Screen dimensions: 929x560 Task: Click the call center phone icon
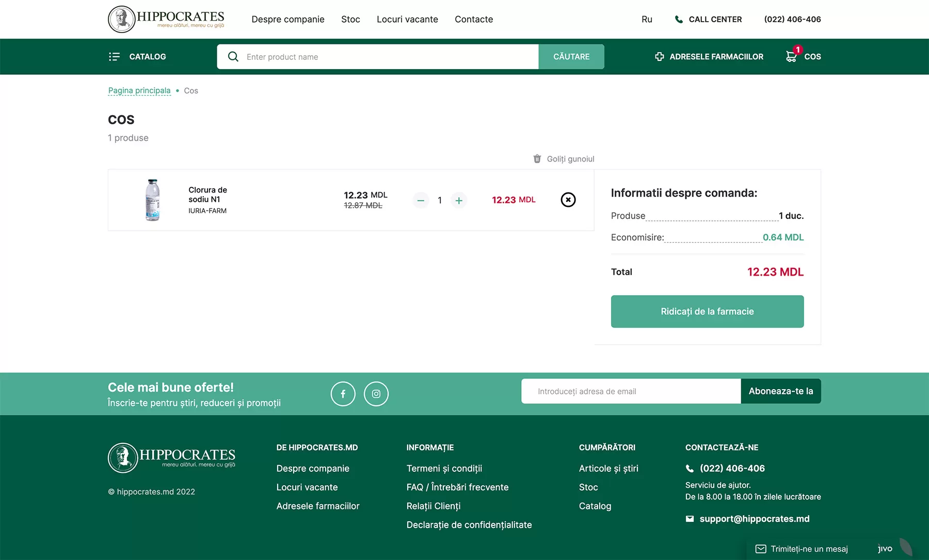pyautogui.click(x=679, y=20)
